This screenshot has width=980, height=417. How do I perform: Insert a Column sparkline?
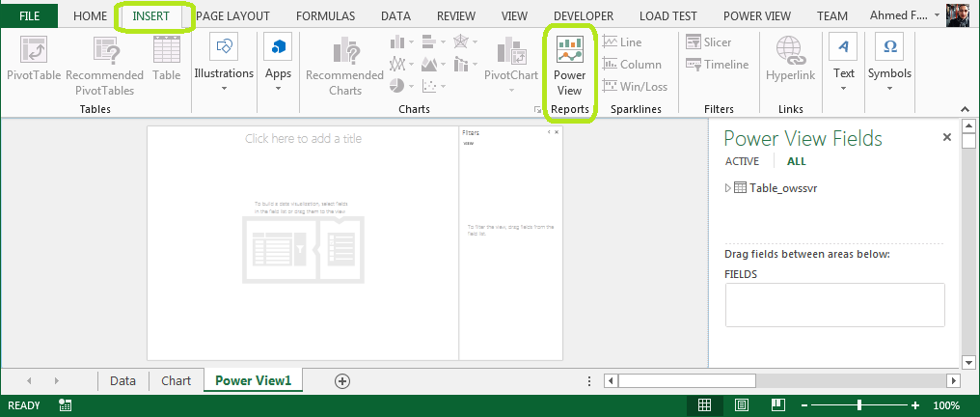click(632, 65)
